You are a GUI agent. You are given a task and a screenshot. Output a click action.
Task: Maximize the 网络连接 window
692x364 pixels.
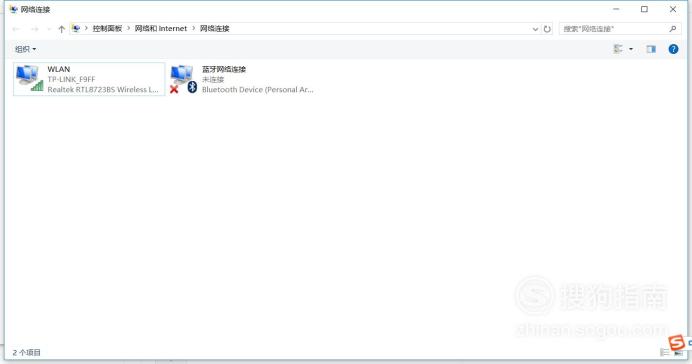point(644,9)
